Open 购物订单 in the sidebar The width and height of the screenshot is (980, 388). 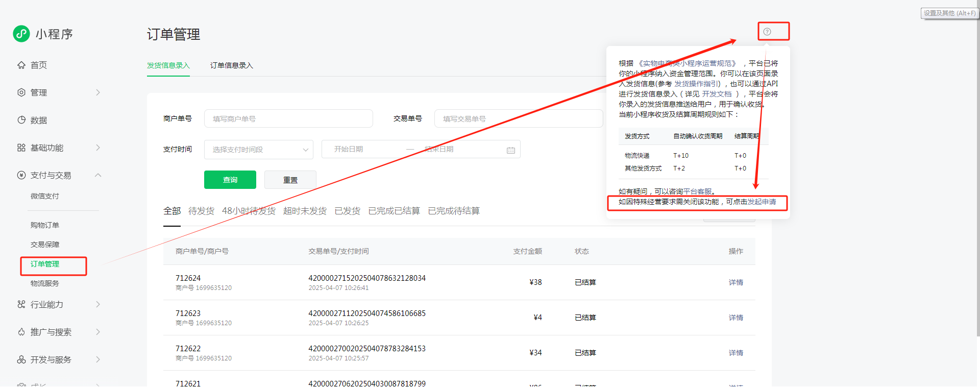(45, 225)
